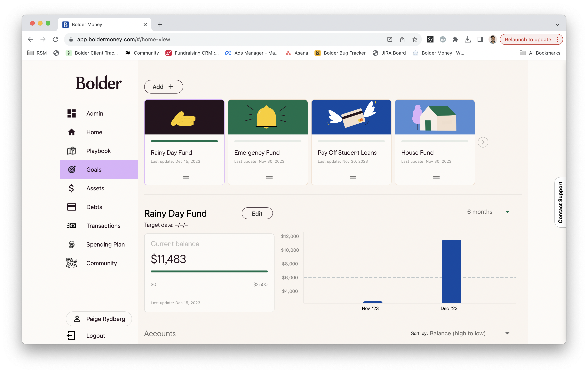
Task: Close the Bolder Money tab
Action: (145, 24)
